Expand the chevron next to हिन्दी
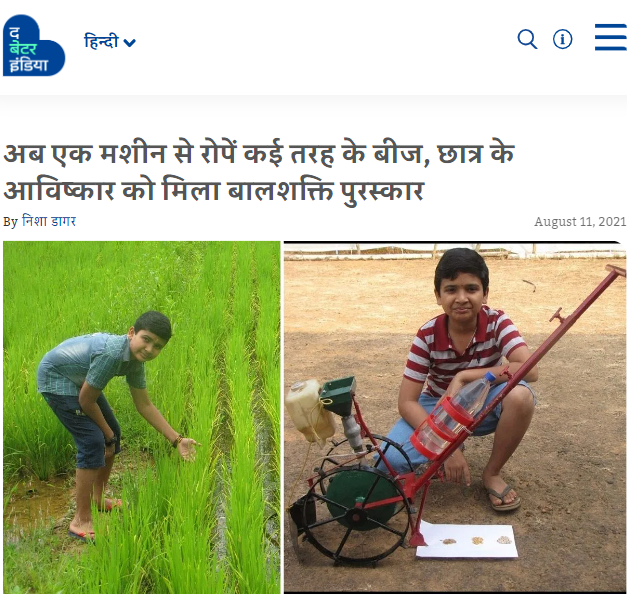 tap(129, 42)
